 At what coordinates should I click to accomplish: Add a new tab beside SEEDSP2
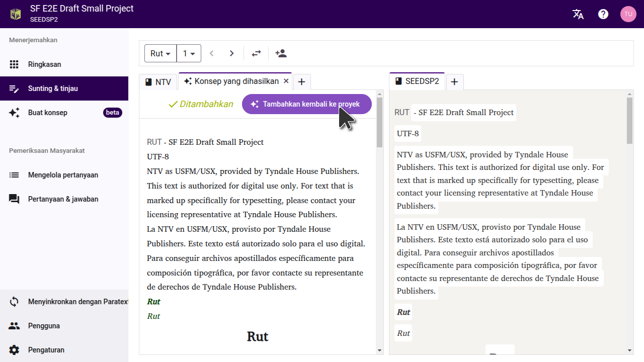click(454, 81)
